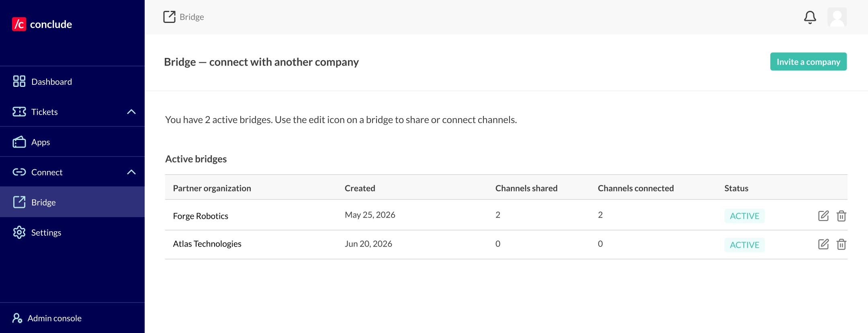Select Connect menu item

click(x=72, y=172)
